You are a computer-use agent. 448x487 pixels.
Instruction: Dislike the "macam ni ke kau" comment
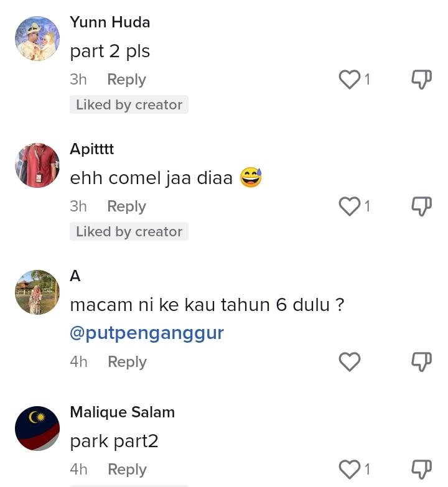421,361
